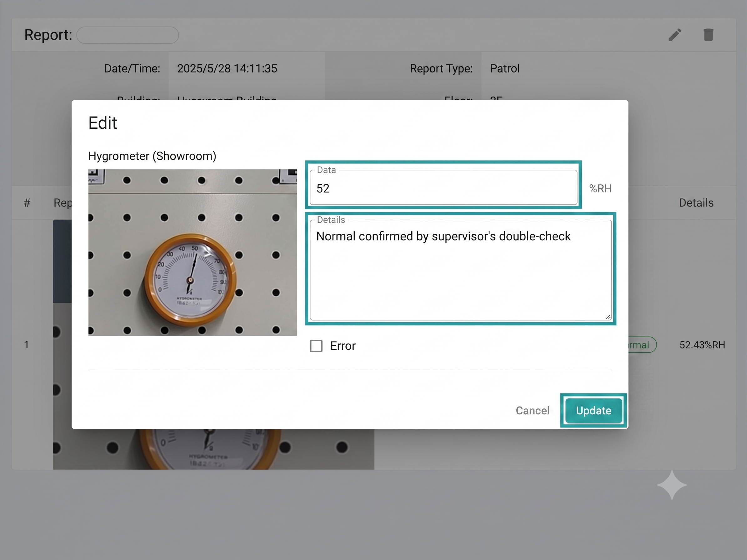Click the Report name field in the header

click(128, 35)
